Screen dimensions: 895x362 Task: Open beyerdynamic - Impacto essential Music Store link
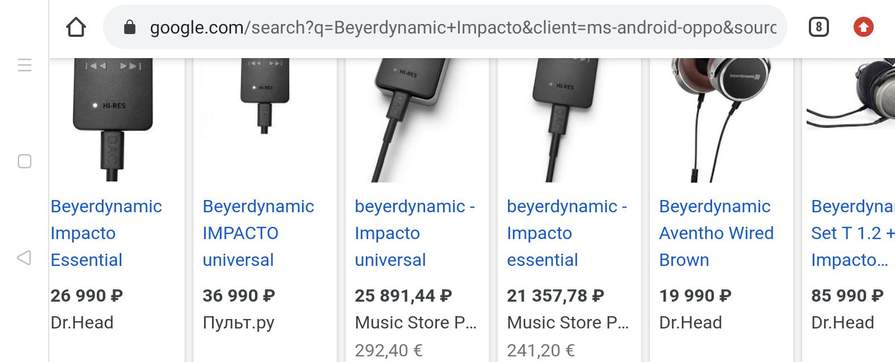(x=567, y=233)
